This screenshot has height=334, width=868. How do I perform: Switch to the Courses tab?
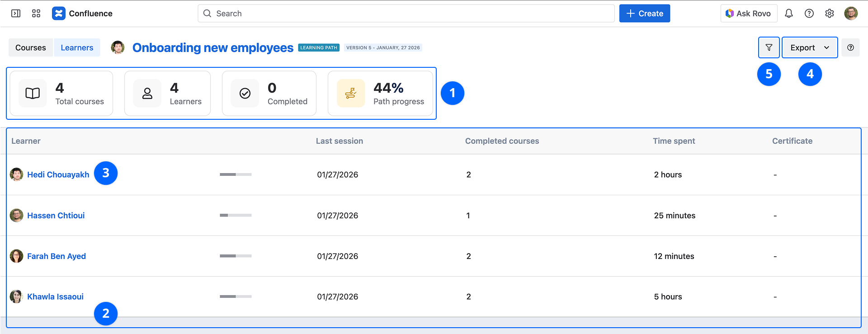(x=31, y=47)
